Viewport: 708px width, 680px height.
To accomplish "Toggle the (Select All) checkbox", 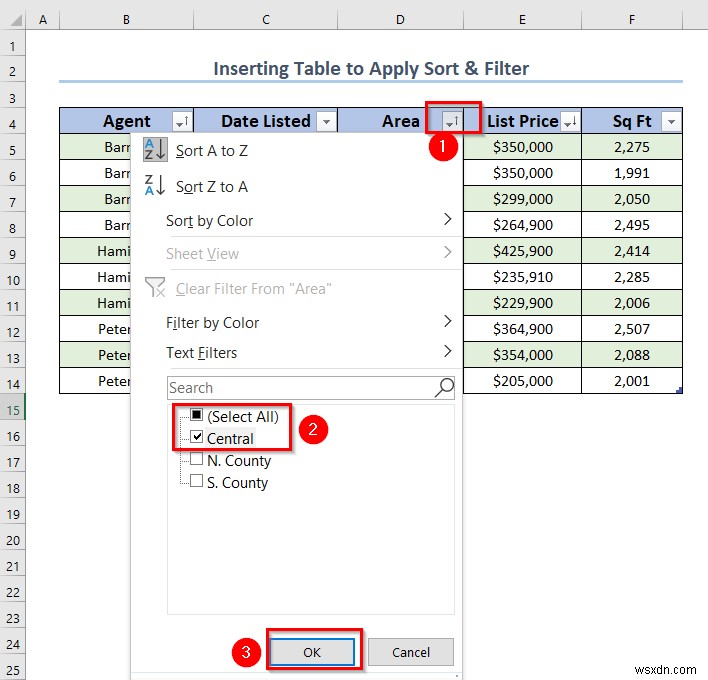I will click(x=196, y=414).
